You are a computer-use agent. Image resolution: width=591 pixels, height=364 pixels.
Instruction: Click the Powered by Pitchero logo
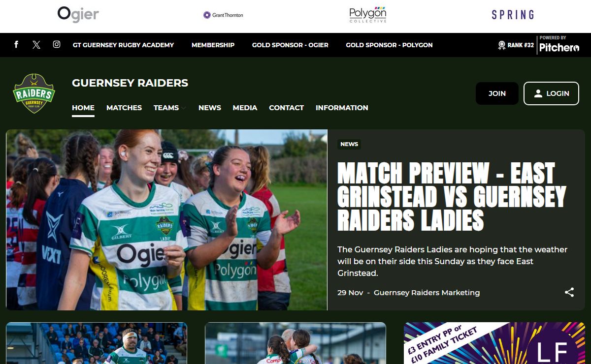point(559,44)
